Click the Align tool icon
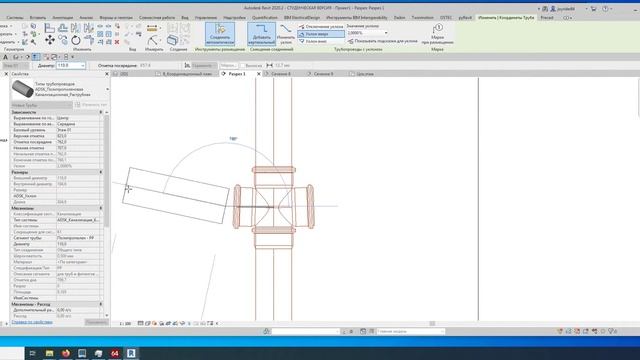 click(x=50, y=28)
